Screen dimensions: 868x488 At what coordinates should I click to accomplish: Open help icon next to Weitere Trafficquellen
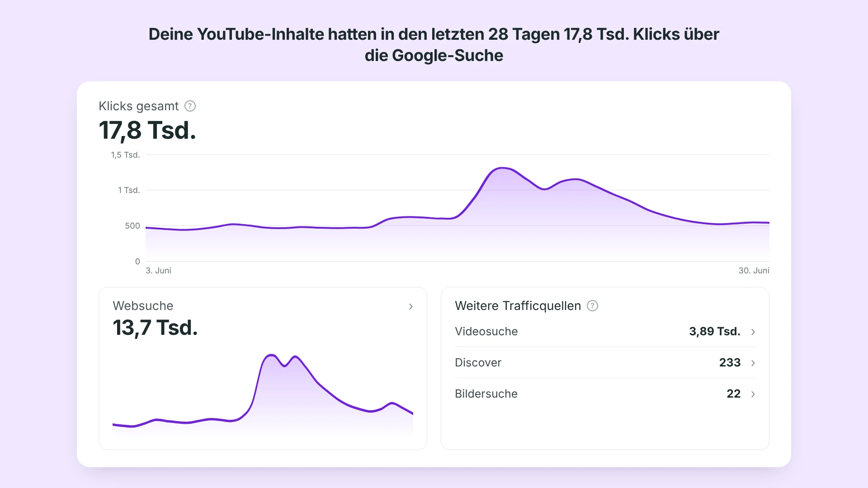592,306
